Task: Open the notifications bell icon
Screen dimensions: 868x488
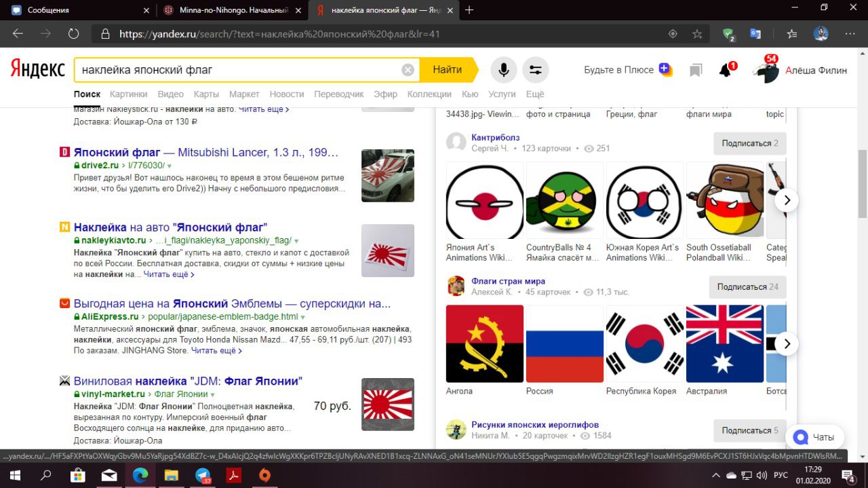Action: pos(726,70)
